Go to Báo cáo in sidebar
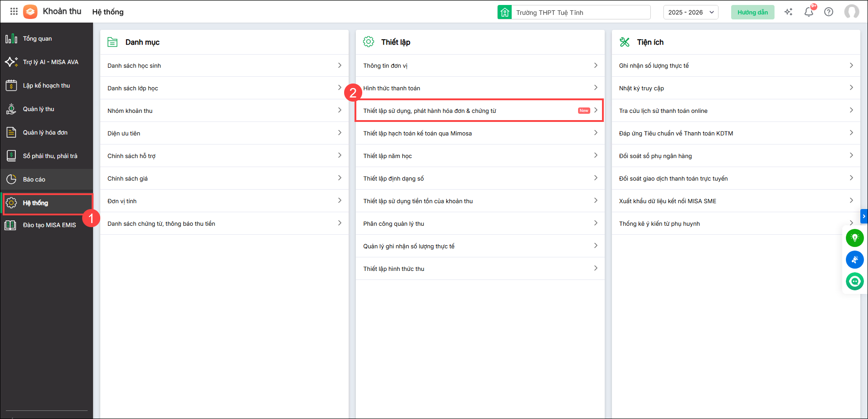 [x=34, y=180]
